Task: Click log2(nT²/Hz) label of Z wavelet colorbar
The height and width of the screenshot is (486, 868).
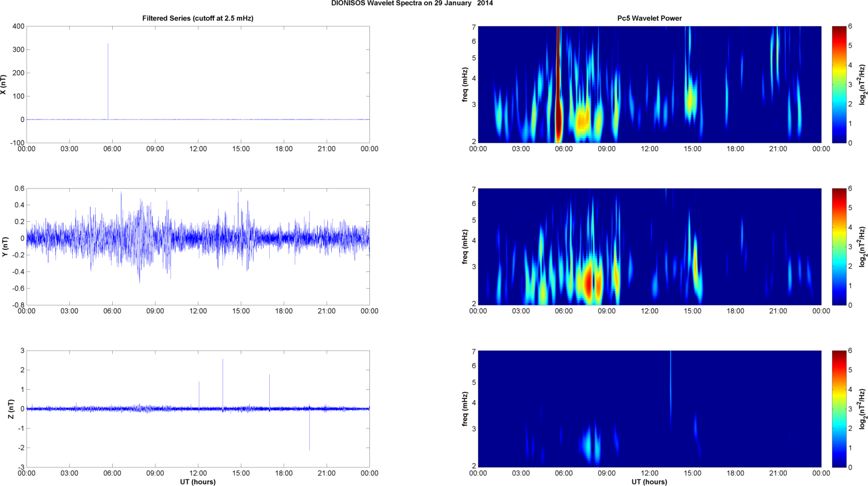Action: pyautogui.click(x=862, y=409)
